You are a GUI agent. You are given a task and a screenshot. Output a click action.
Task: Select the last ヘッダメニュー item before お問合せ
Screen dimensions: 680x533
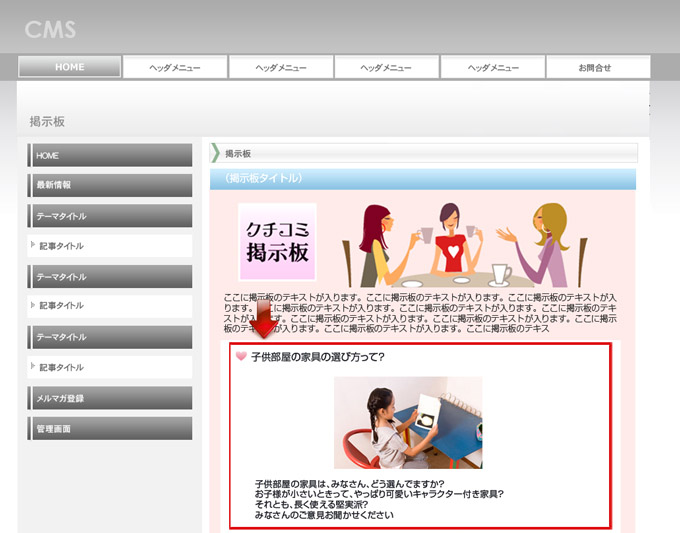(493, 67)
